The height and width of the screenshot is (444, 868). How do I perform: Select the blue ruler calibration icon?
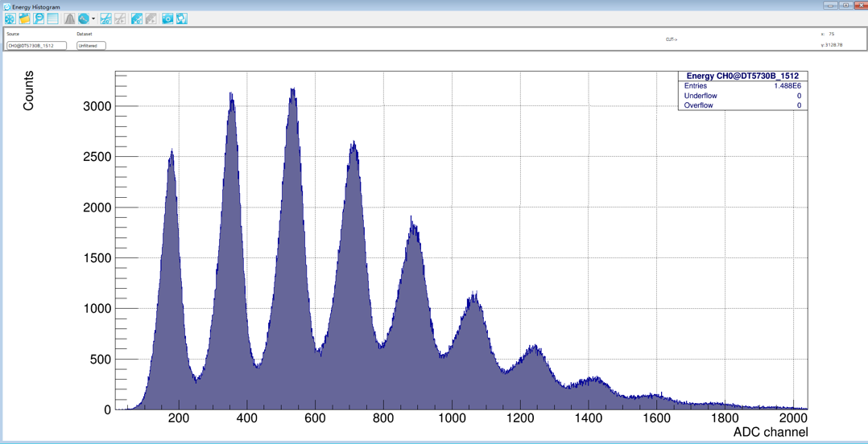tap(137, 18)
